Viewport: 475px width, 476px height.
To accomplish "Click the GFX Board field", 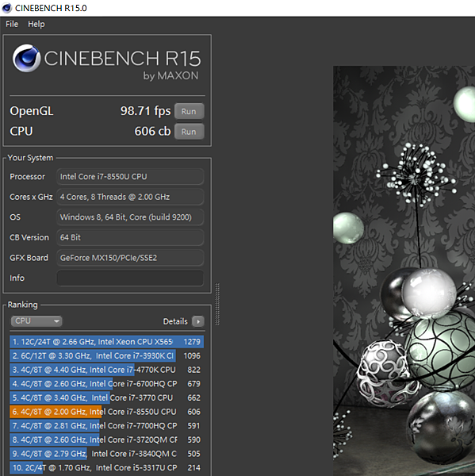I will tap(130, 258).
